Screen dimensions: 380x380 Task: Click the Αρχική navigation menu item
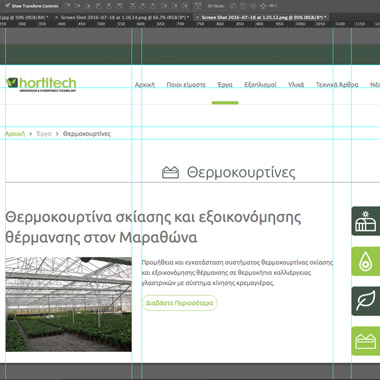[145, 85]
